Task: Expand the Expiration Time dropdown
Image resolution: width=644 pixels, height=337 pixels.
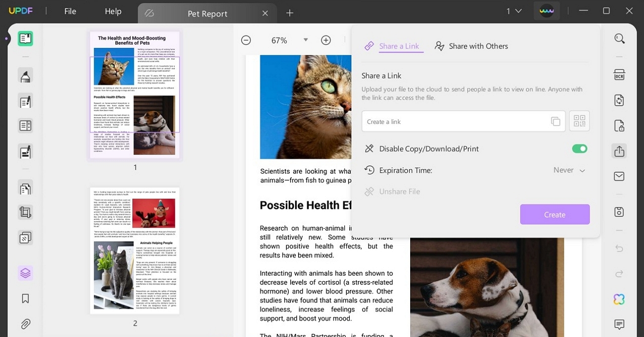Action: [569, 170]
